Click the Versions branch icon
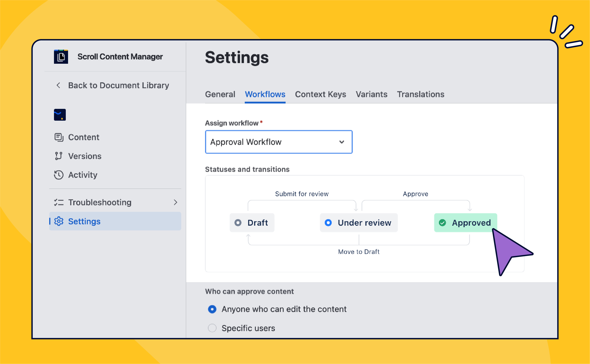 click(59, 156)
